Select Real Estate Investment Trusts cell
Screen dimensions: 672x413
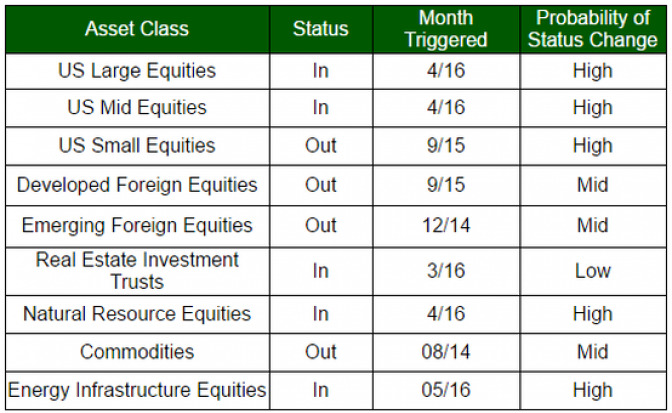137,271
